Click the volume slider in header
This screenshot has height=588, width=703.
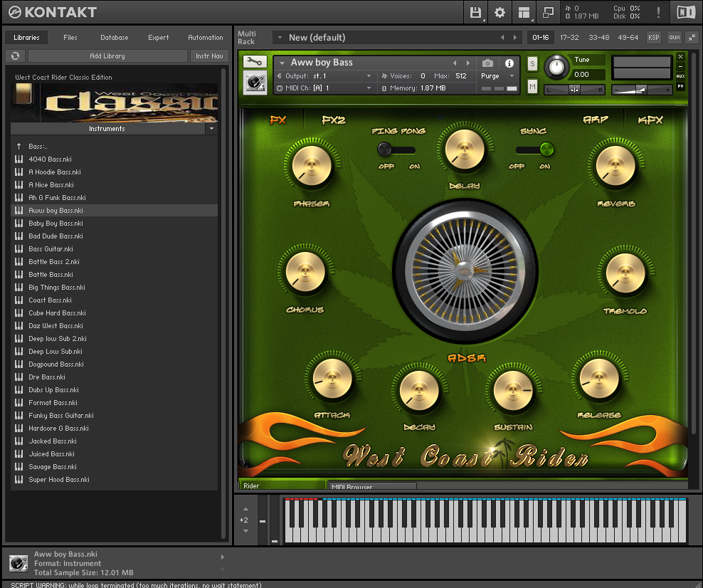click(642, 90)
